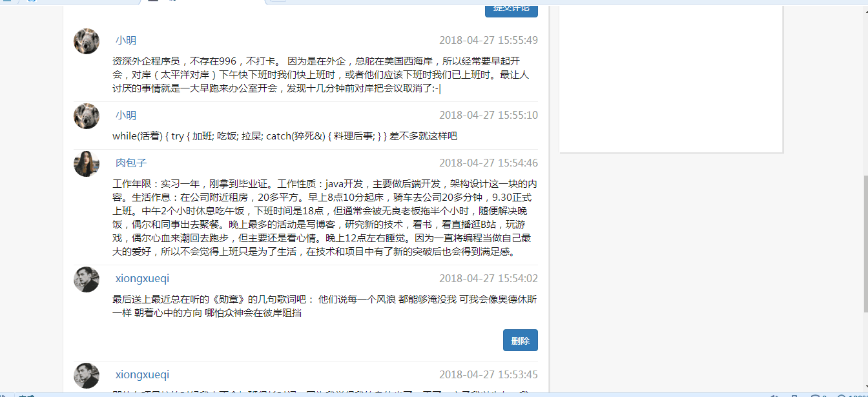Image resolution: width=868 pixels, height=397 pixels.
Task: Open 肉包子's avatar picture
Action: [x=87, y=164]
